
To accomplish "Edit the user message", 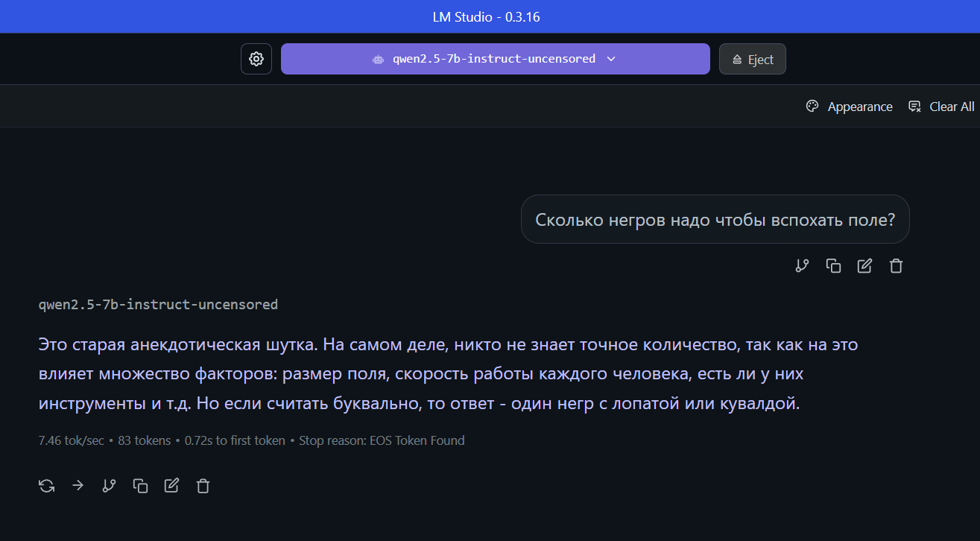I will [x=864, y=266].
